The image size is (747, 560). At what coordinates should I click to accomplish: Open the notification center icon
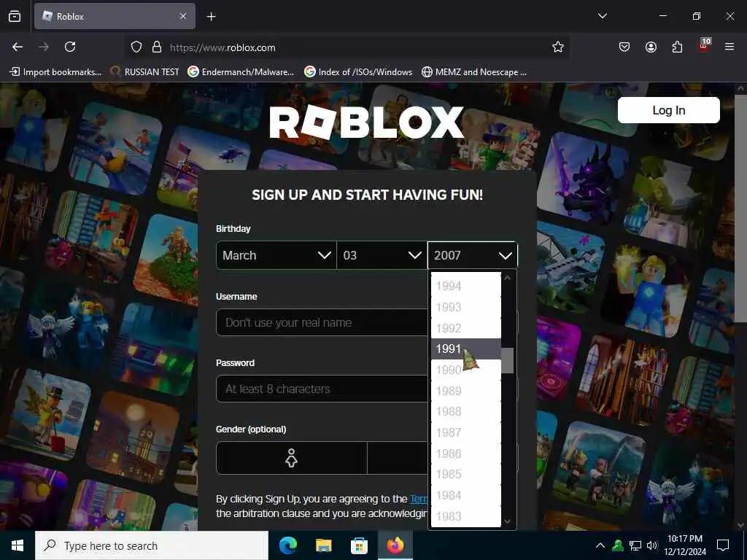pyautogui.click(x=723, y=545)
